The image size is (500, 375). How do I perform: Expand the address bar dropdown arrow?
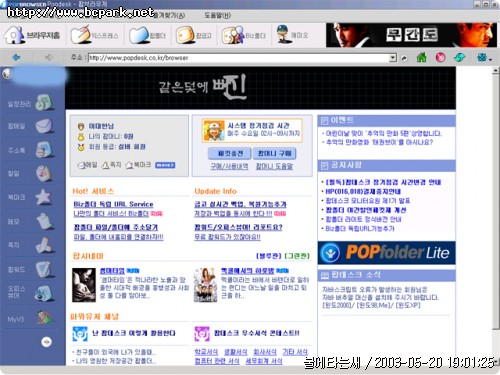tap(393, 58)
